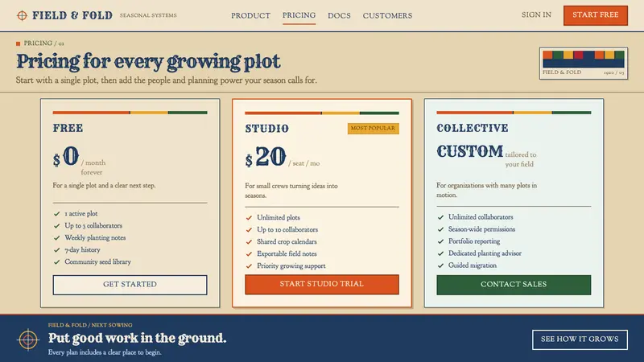Click the STUDIO plan title
Screen dimensions: 644x362
coord(267,129)
